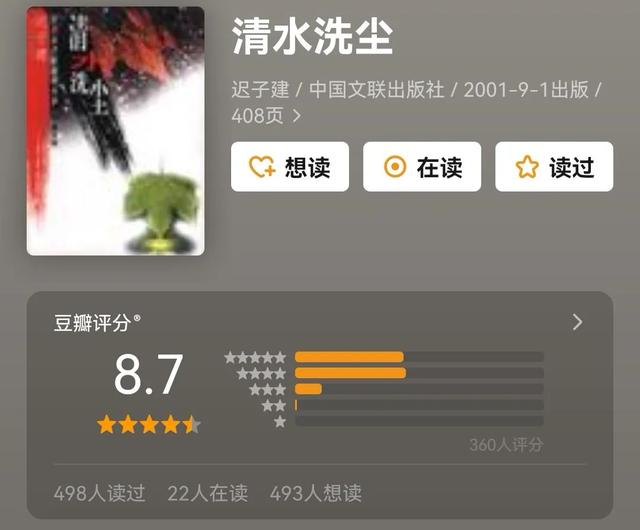Mark the book as 读过
Image resolution: width=640 pixels, height=530 pixels.
click(554, 167)
